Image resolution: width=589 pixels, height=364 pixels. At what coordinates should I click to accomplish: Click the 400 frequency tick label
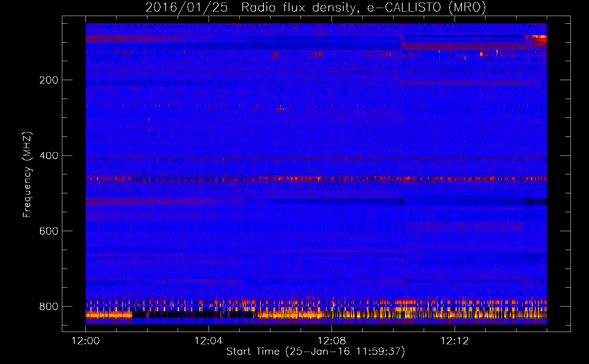point(48,156)
